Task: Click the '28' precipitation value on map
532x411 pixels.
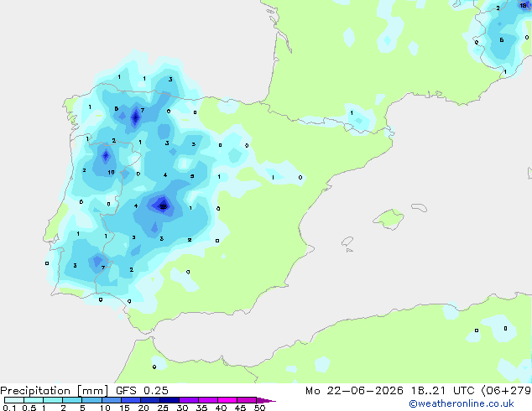Action: pos(163,206)
